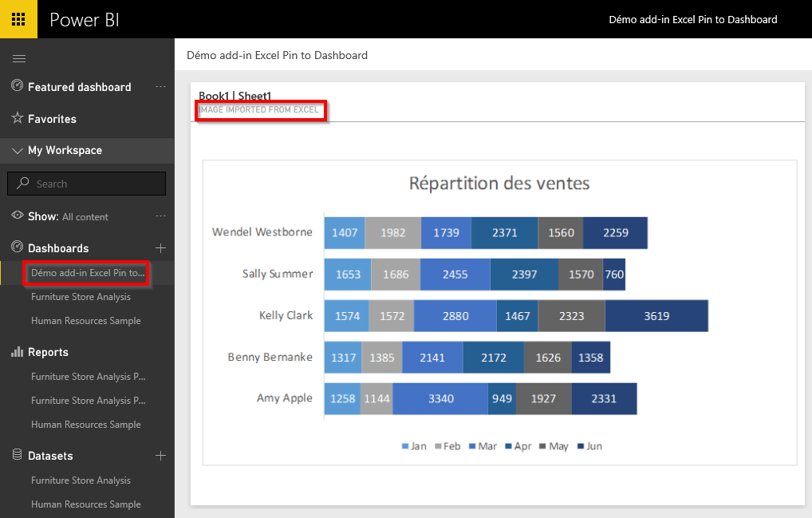Open the app launcher waffle icon
The width and height of the screenshot is (812, 518).
(18, 19)
